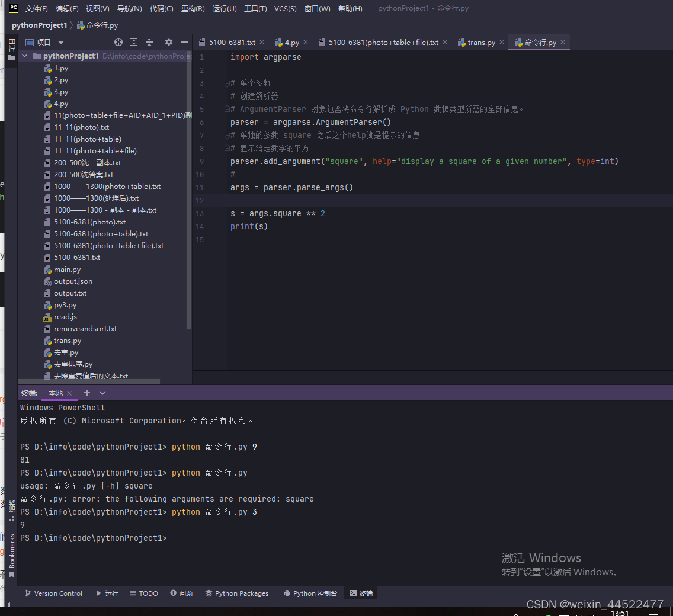Viewport: 673px width, 616px height.
Task: Collapse the pythonProject1 root folder
Action: [x=25, y=56]
